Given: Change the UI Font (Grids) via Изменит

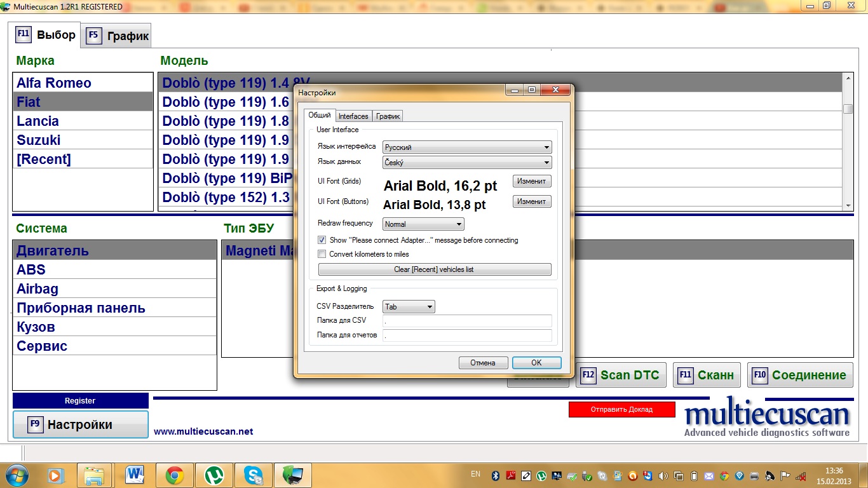Looking at the screenshot, I should (x=532, y=181).
